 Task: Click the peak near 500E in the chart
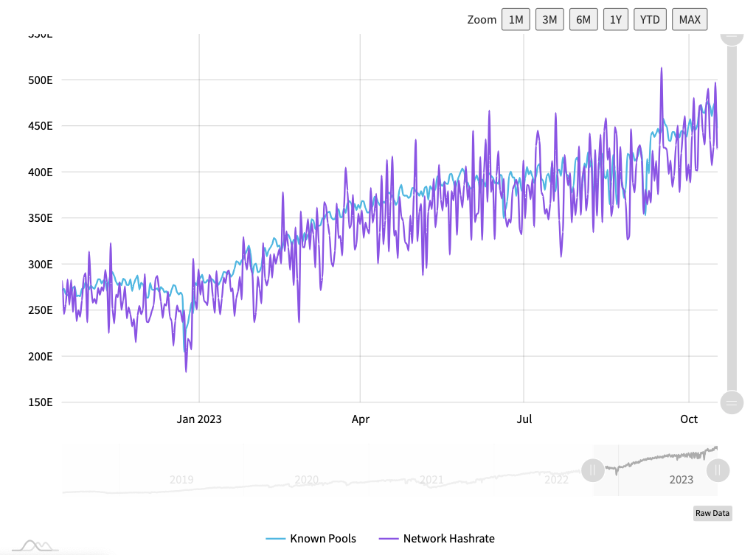pyautogui.click(x=662, y=69)
